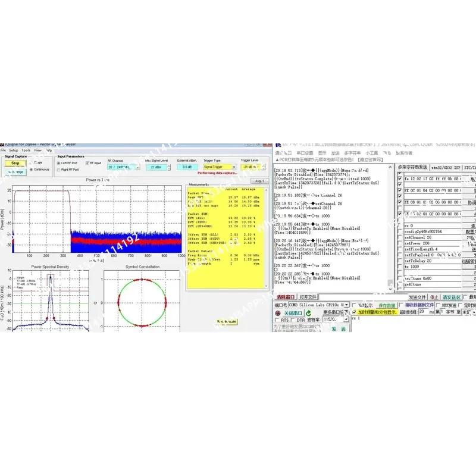The width and height of the screenshot is (476, 476).
Task: Click the Max Signal Level 21 dBm field
Action: pos(156,167)
